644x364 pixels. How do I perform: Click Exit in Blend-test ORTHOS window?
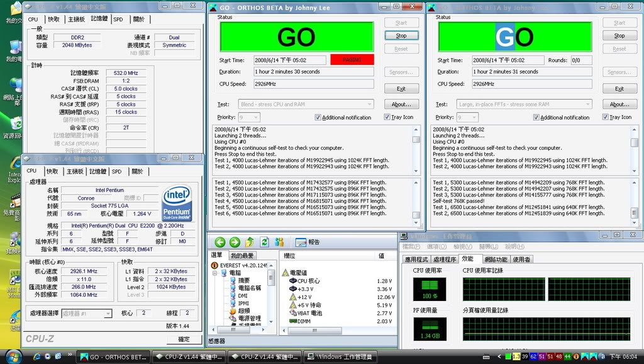(401, 88)
